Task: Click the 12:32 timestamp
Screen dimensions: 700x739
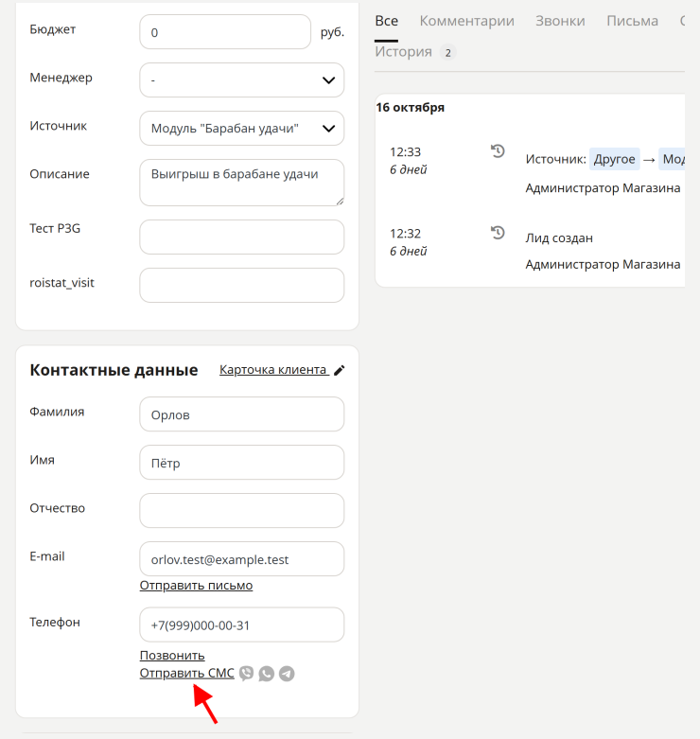Action: (x=405, y=234)
